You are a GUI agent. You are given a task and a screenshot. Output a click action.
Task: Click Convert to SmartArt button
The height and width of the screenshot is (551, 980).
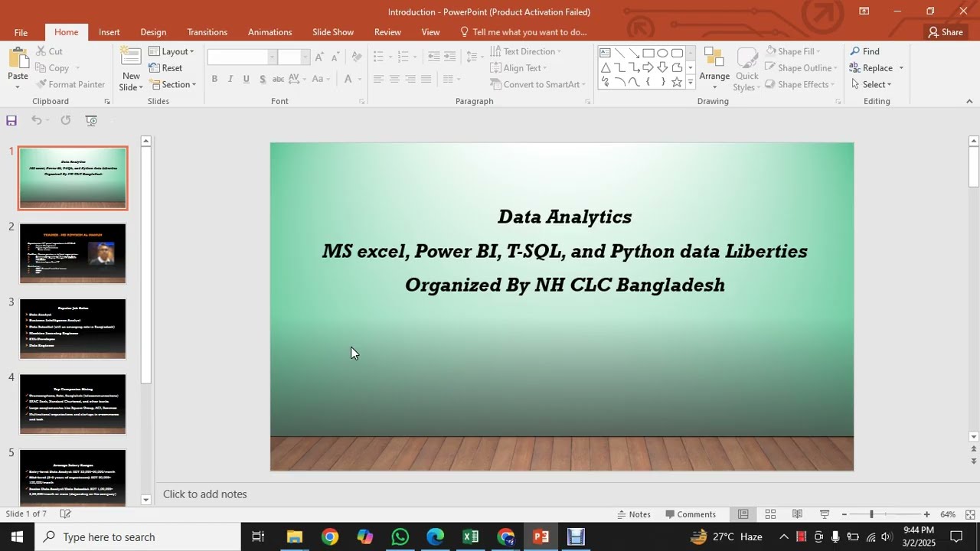tap(537, 84)
